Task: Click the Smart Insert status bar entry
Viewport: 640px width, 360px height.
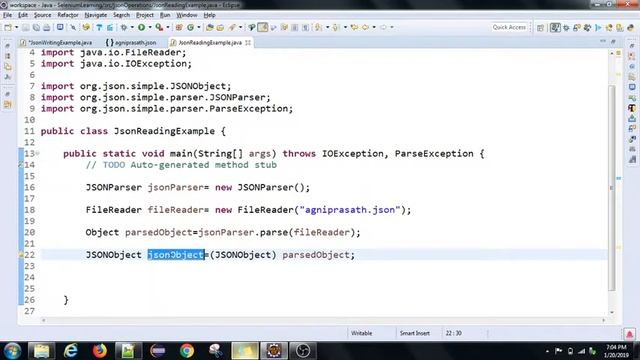Action: (x=415, y=333)
